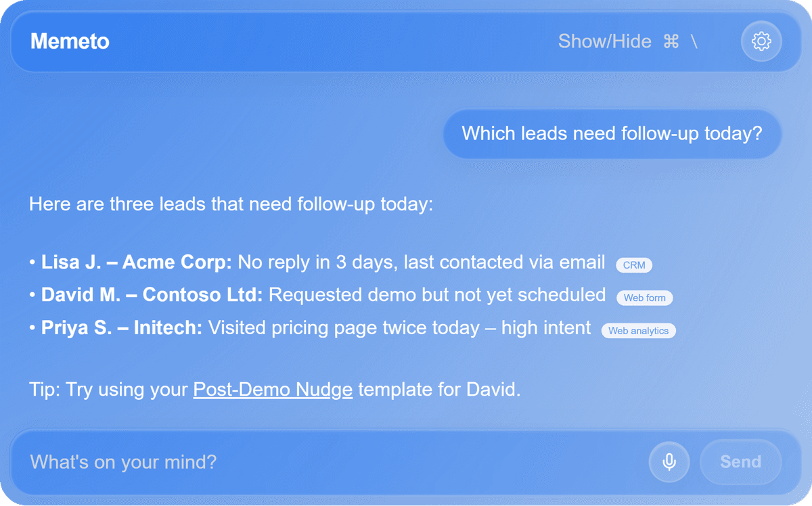
Task: Focus the "What's on your mind?" input
Action: pyautogui.click(x=325, y=462)
